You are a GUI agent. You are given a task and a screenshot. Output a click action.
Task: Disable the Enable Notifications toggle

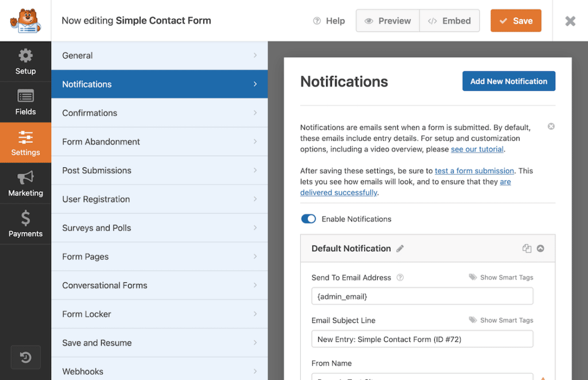pyautogui.click(x=308, y=219)
